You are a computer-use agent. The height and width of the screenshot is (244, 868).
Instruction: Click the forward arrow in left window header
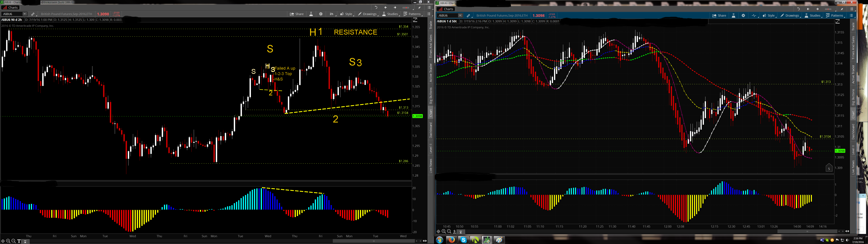click(395, 7)
